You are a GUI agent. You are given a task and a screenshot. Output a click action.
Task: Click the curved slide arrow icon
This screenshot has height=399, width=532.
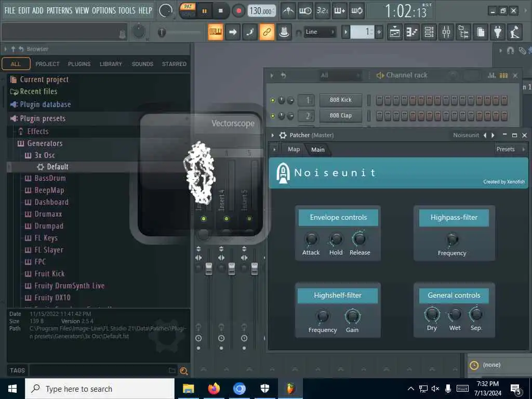250,32
